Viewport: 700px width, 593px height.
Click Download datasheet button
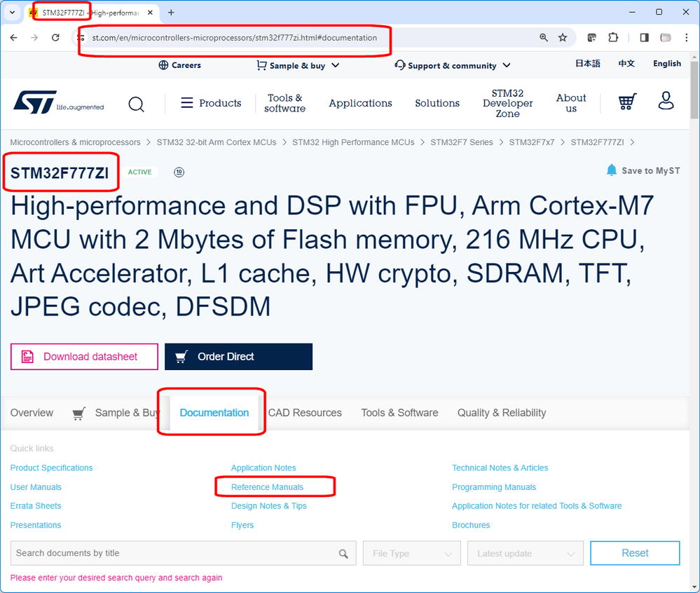[84, 356]
